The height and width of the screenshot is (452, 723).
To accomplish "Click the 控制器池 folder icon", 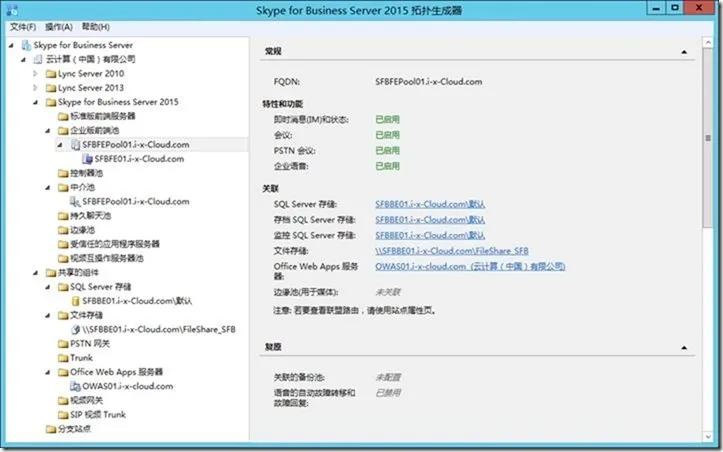I will pos(63,173).
